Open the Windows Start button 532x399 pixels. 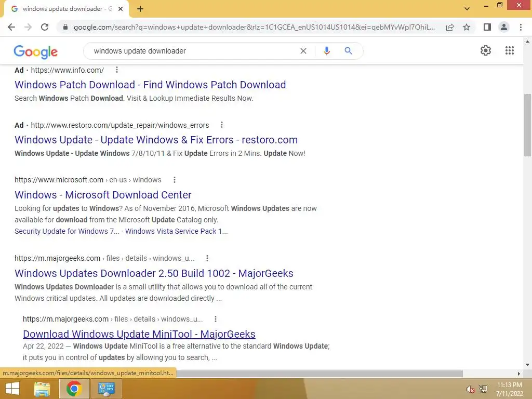coord(12,389)
